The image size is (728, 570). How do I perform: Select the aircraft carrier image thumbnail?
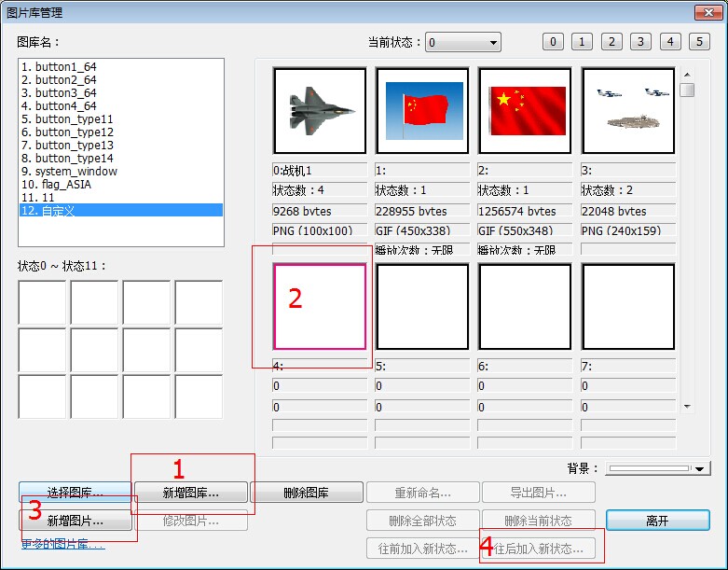pyautogui.click(x=627, y=110)
